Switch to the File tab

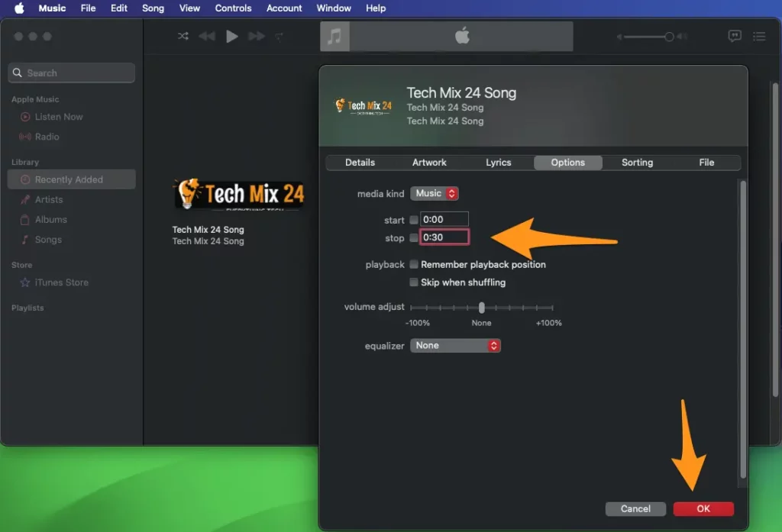click(706, 163)
